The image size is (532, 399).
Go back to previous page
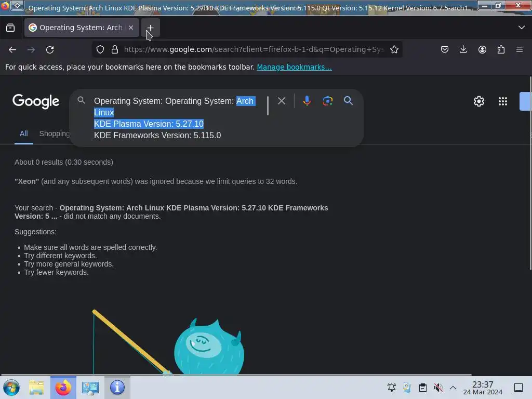click(12, 49)
